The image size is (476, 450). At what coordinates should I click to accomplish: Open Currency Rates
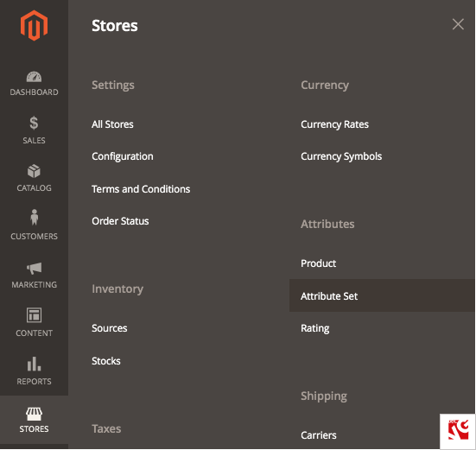(335, 124)
